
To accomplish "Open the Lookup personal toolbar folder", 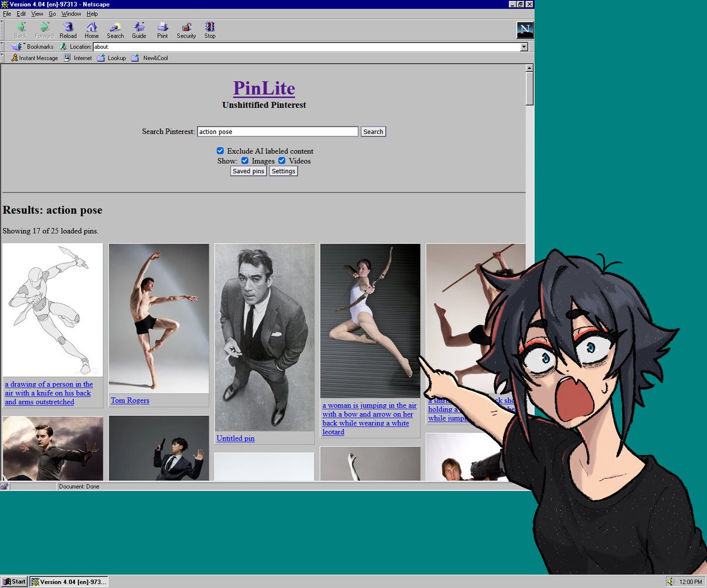I will click(x=111, y=58).
